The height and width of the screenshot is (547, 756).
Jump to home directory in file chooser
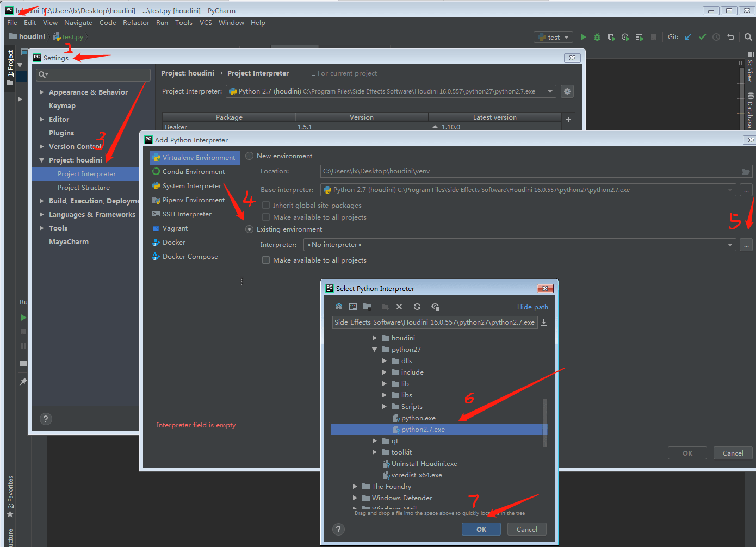(x=338, y=306)
